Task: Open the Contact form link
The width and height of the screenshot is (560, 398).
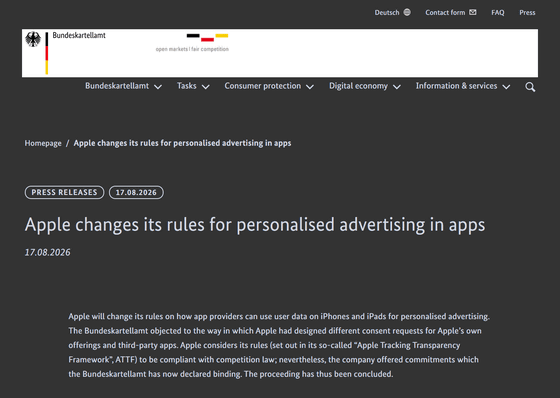Action: click(x=445, y=13)
